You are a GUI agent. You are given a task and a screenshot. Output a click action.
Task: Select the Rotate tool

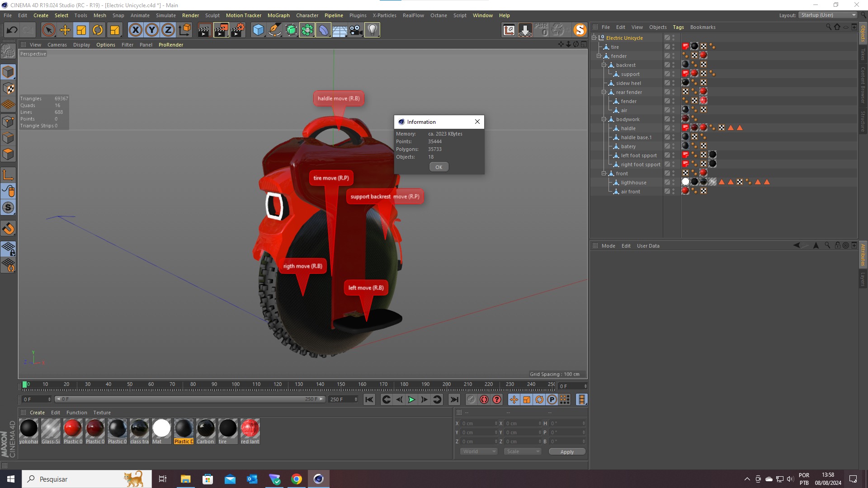(x=98, y=30)
